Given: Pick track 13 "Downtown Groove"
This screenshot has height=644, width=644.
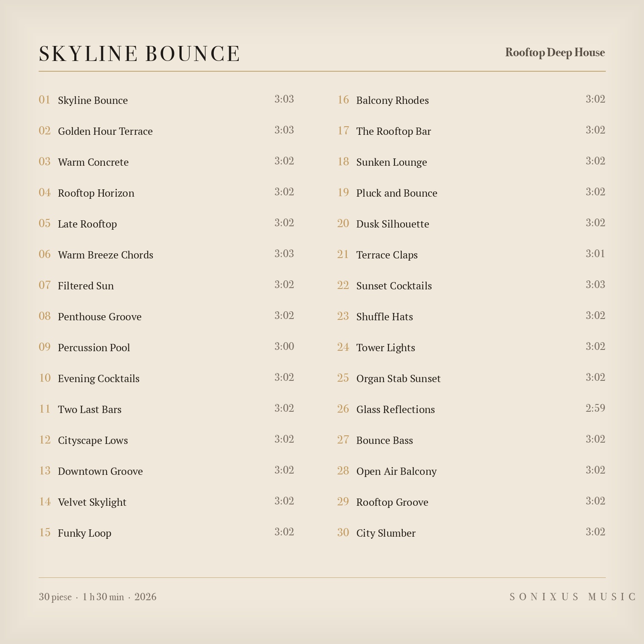Looking at the screenshot, I should 100,471.
